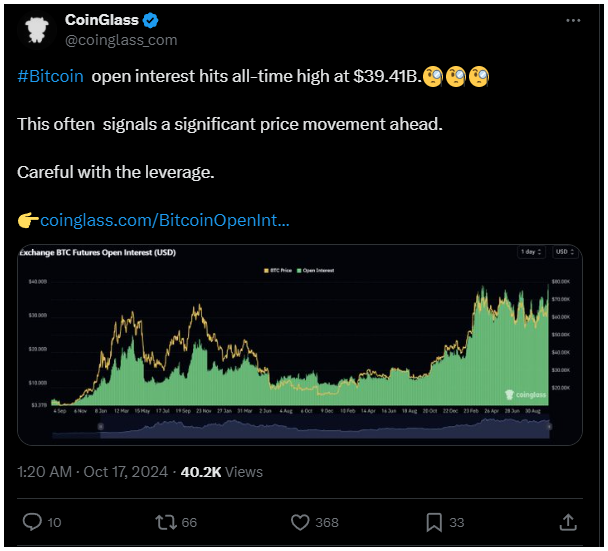This screenshot has height=551, width=608.
Task: Open the USD currency dropdown
Action: coord(565,252)
